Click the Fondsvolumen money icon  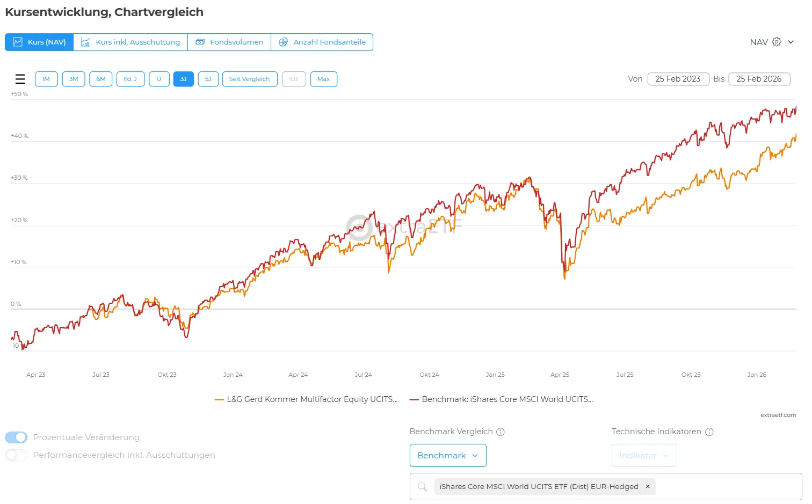tap(200, 42)
